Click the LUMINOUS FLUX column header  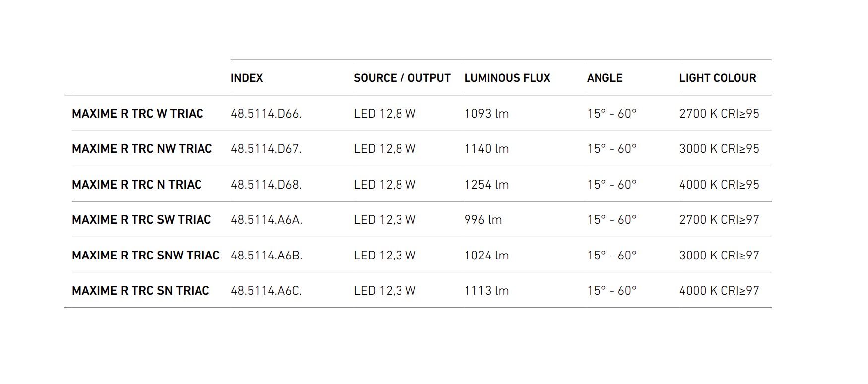pyautogui.click(x=507, y=78)
